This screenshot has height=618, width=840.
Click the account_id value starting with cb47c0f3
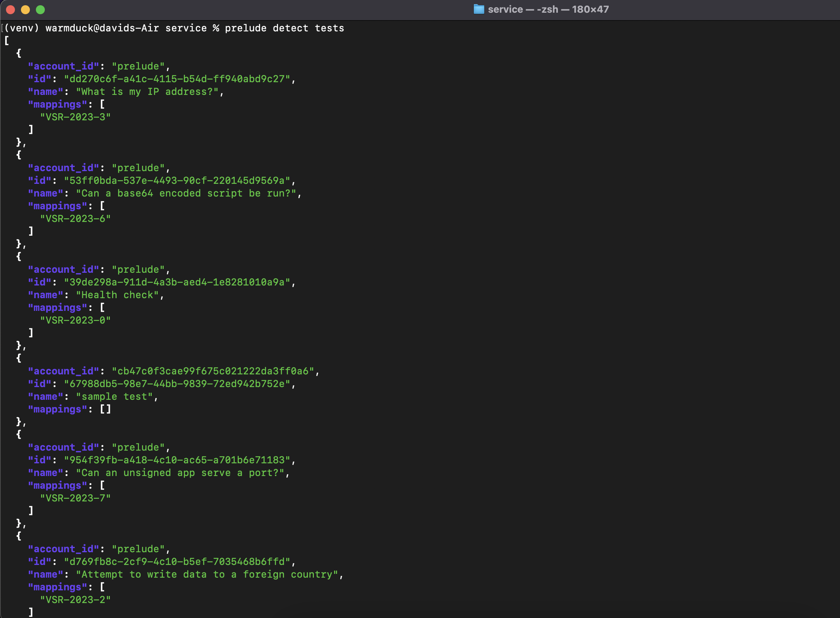point(213,371)
